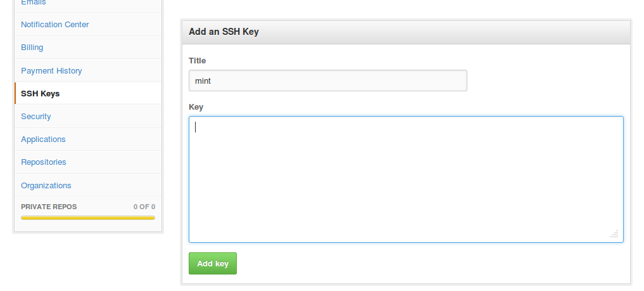Click the yellow private repos usage bar

pyautogui.click(x=88, y=218)
